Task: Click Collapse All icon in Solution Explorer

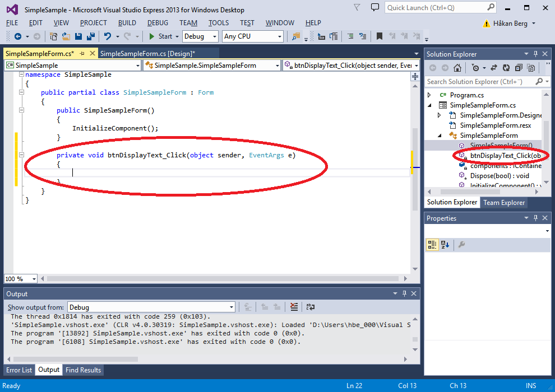Action: (x=518, y=68)
